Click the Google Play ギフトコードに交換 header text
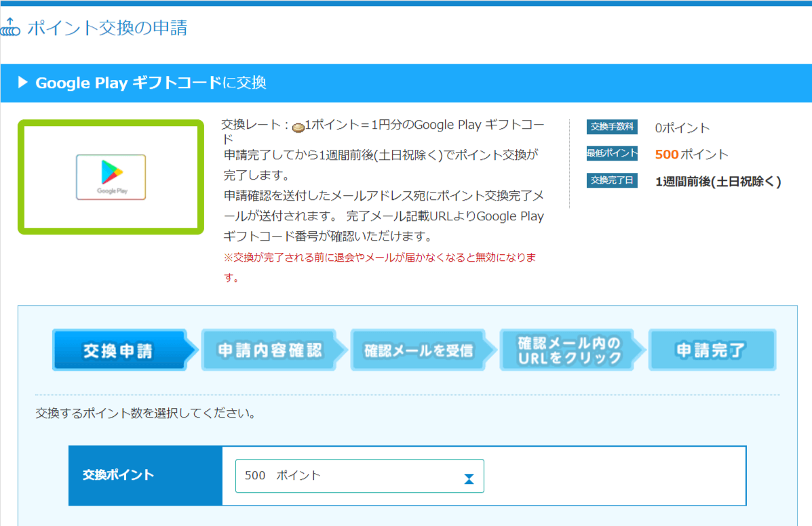This screenshot has width=812, height=526. click(151, 83)
